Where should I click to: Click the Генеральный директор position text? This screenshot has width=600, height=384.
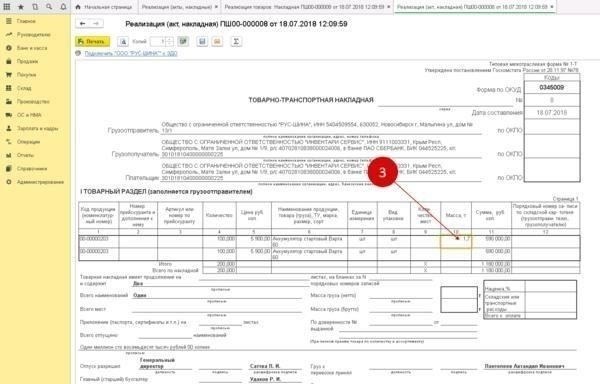157,363
